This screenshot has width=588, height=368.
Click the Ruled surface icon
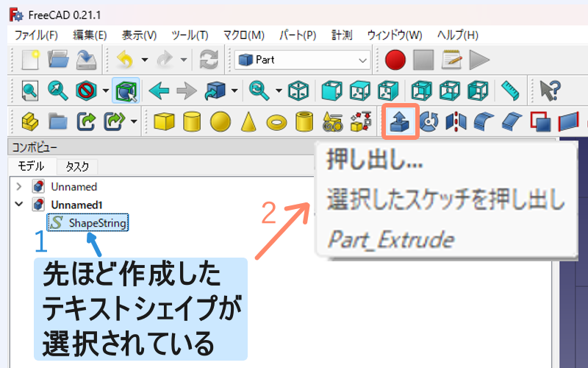(568, 122)
